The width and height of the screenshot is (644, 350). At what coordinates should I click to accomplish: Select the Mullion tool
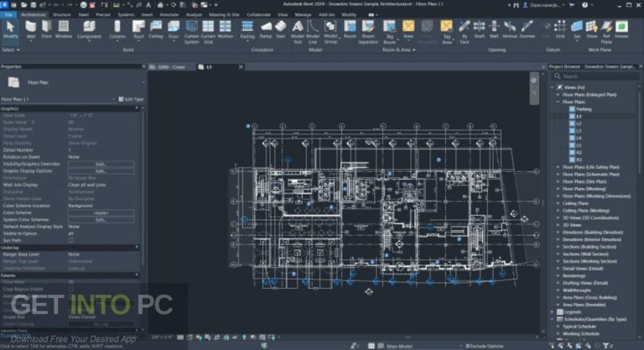tap(225, 29)
